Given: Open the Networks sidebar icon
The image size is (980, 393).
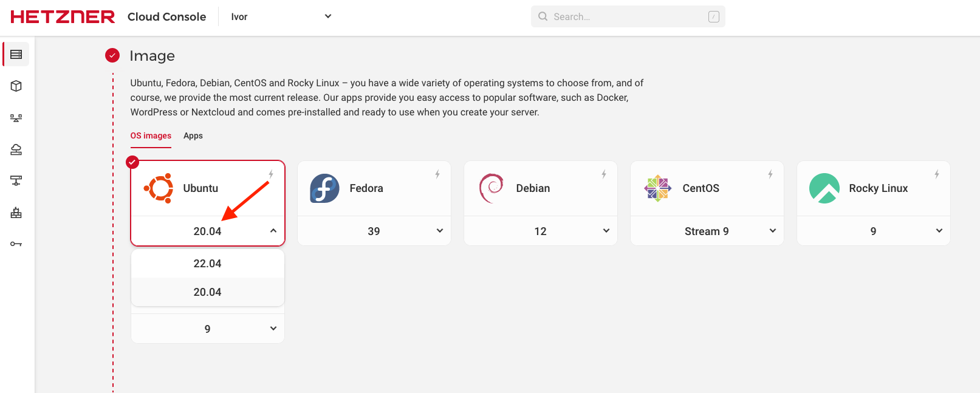Looking at the screenshot, I should coord(16,180).
